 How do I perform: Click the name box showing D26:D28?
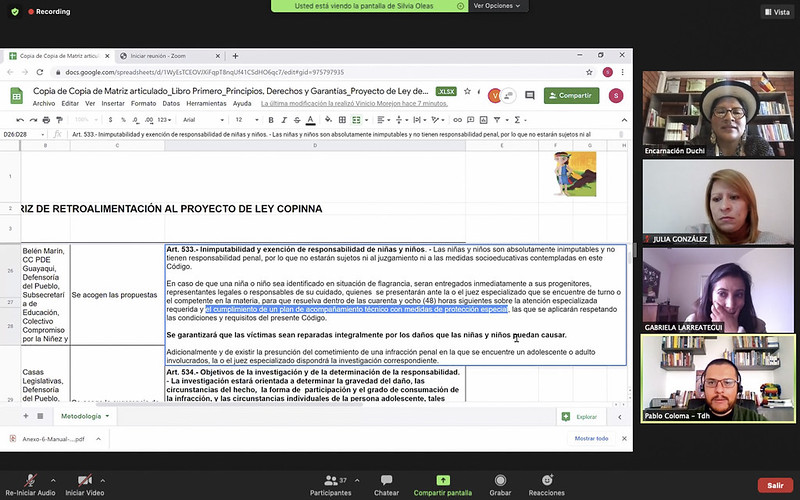[24, 134]
